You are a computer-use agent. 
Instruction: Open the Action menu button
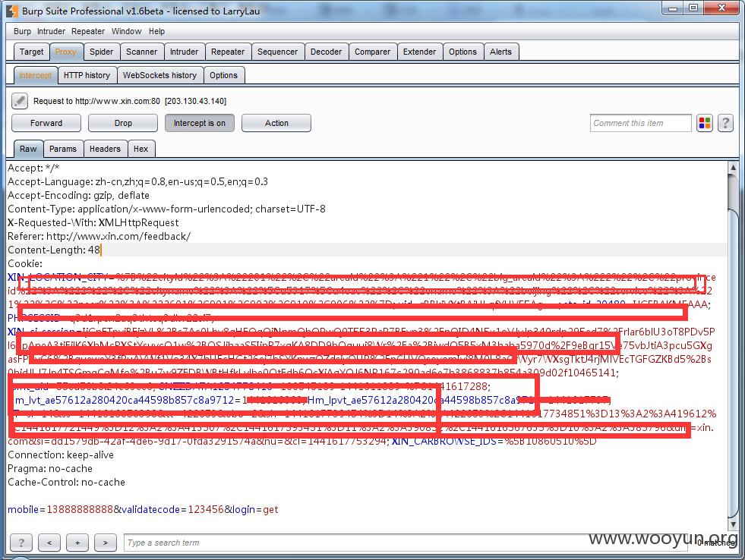tap(276, 123)
